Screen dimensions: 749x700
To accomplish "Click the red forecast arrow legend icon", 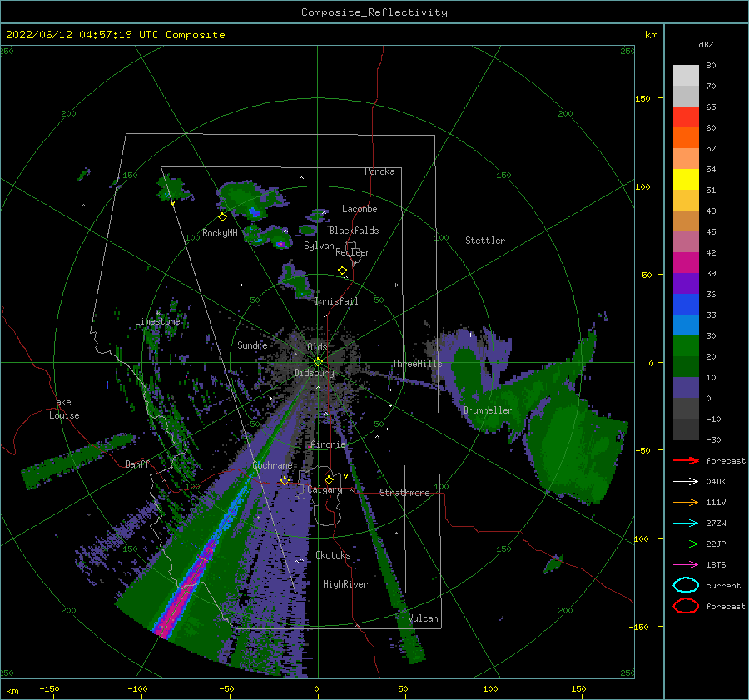I will pyautogui.click(x=686, y=460).
